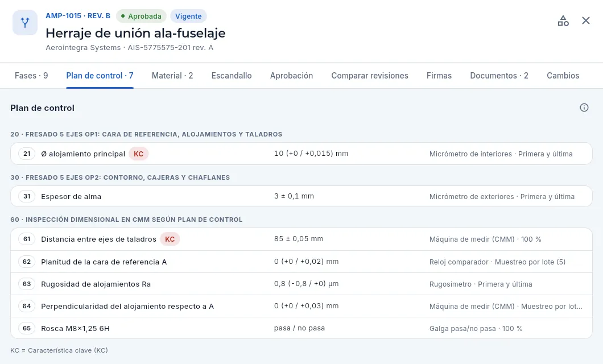Open the Material · 2 tab
The height and width of the screenshot is (364, 603).
pyautogui.click(x=172, y=76)
